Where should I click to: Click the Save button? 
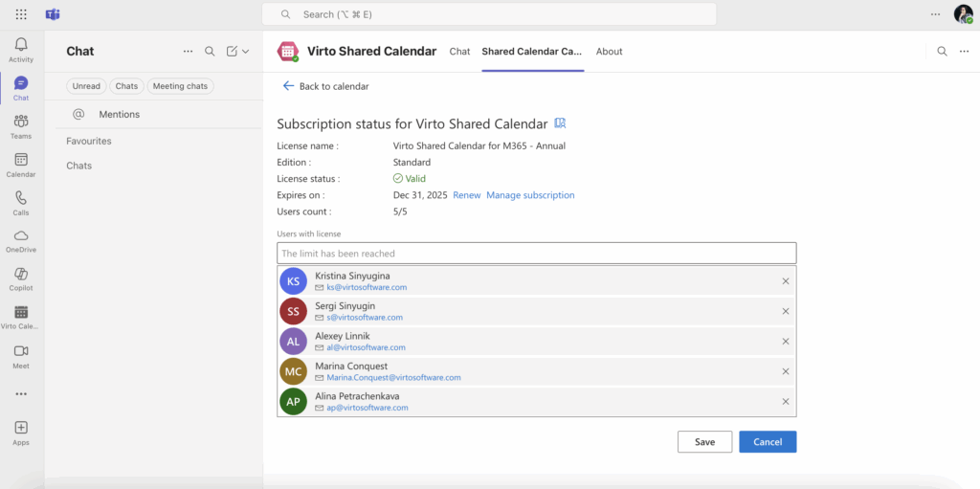pos(704,441)
